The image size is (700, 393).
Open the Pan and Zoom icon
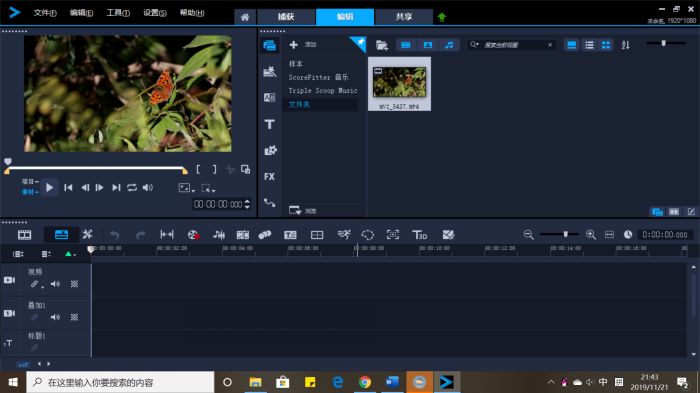click(x=393, y=234)
